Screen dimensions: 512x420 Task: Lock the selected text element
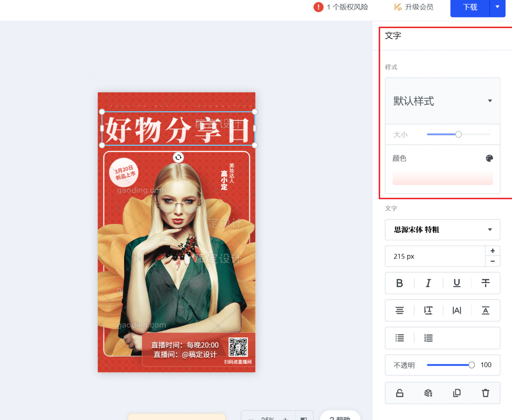pyautogui.click(x=399, y=393)
